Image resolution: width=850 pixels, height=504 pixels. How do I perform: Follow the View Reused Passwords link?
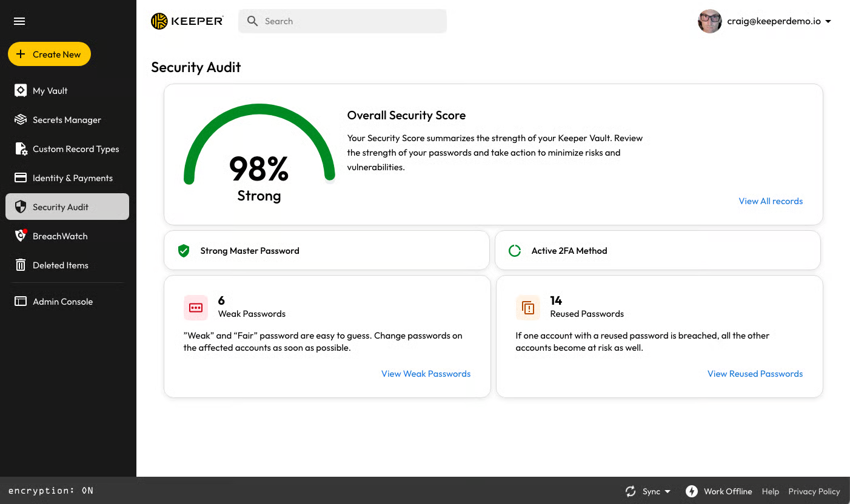pyautogui.click(x=755, y=374)
